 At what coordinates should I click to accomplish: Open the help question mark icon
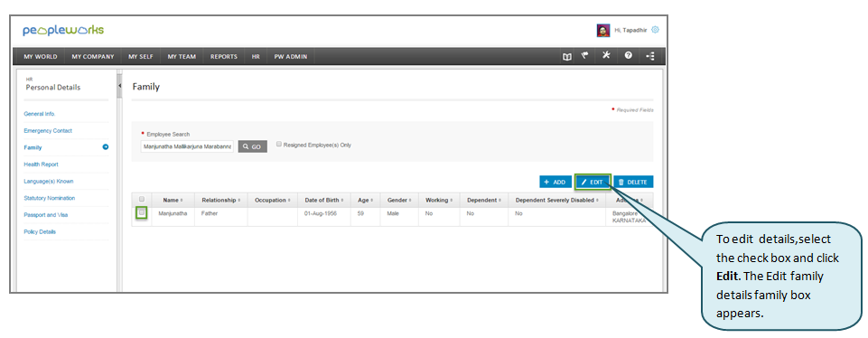[x=629, y=56]
